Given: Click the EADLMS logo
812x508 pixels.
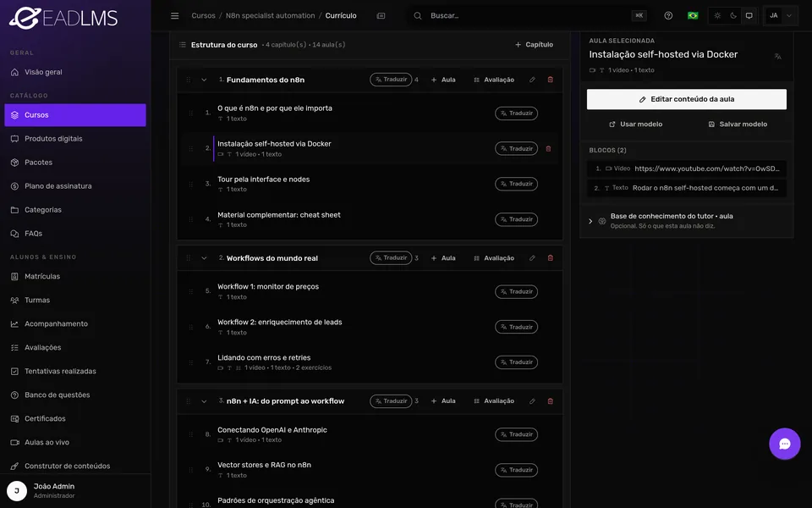Looking at the screenshot, I should pos(63,18).
